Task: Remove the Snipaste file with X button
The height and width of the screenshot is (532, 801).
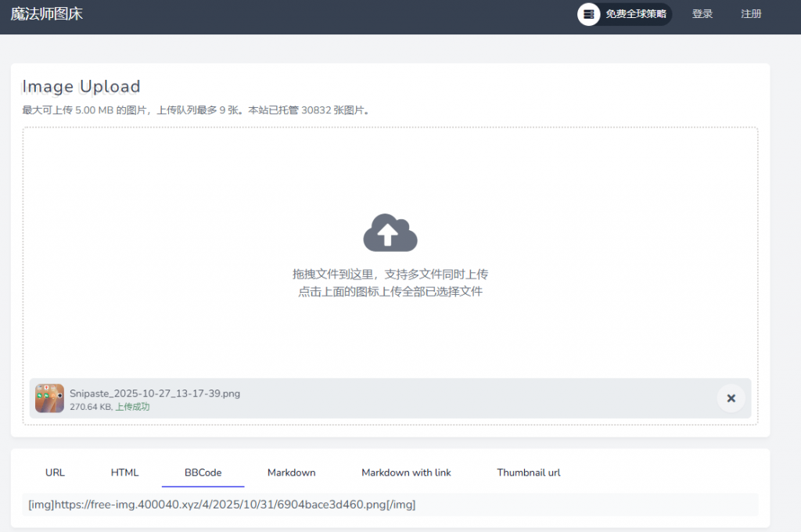Action: pyautogui.click(x=731, y=398)
